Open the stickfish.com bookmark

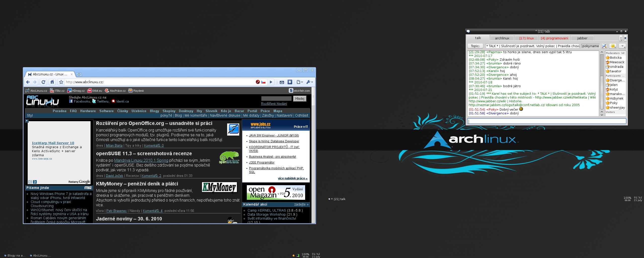299,91
